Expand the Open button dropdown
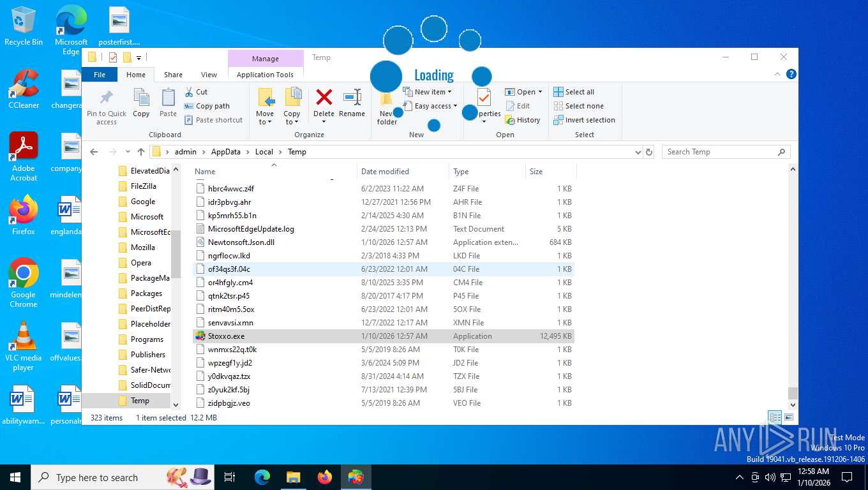This screenshot has height=490, width=868. click(540, 92)
